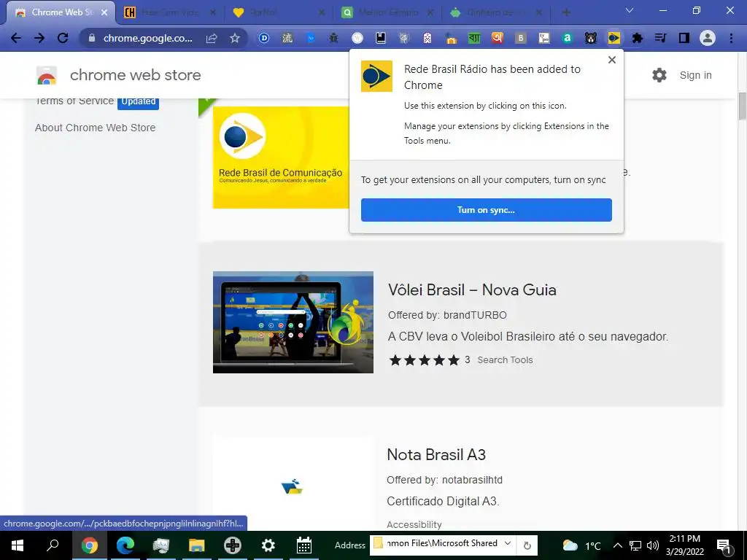Click the address bar URL chrome.google.co...
The height and width of the screenshot is (560, 747).
[x=148, y=38]
